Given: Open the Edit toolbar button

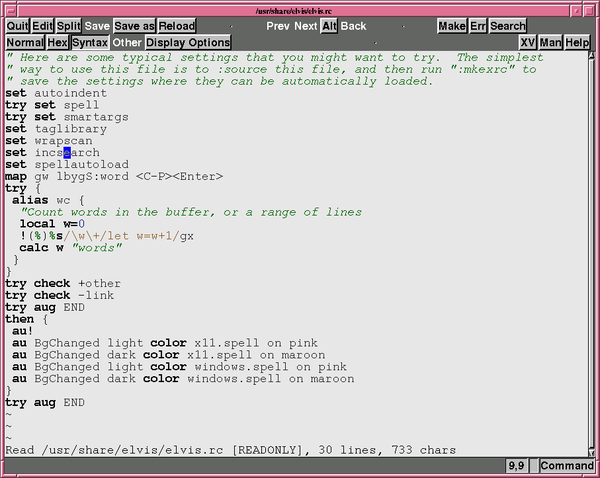Looking at the screenshot, I should [x=42, y=26].
